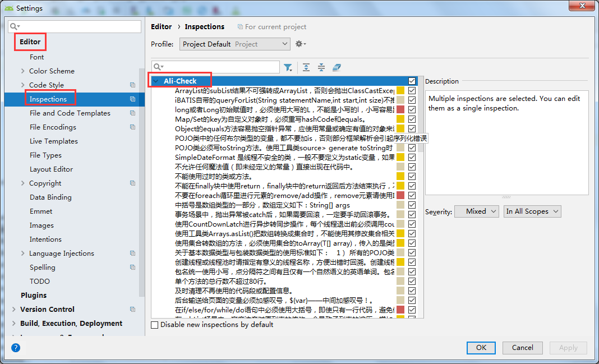Open the filter funnel icon above inspections list

coord(288,67)
